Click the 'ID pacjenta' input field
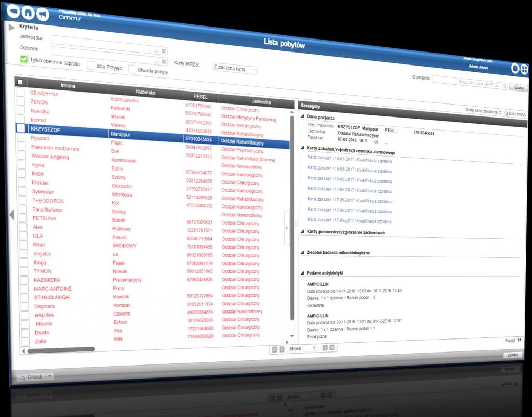Screen dimensions: 532x417 click(x=445, y=80)
